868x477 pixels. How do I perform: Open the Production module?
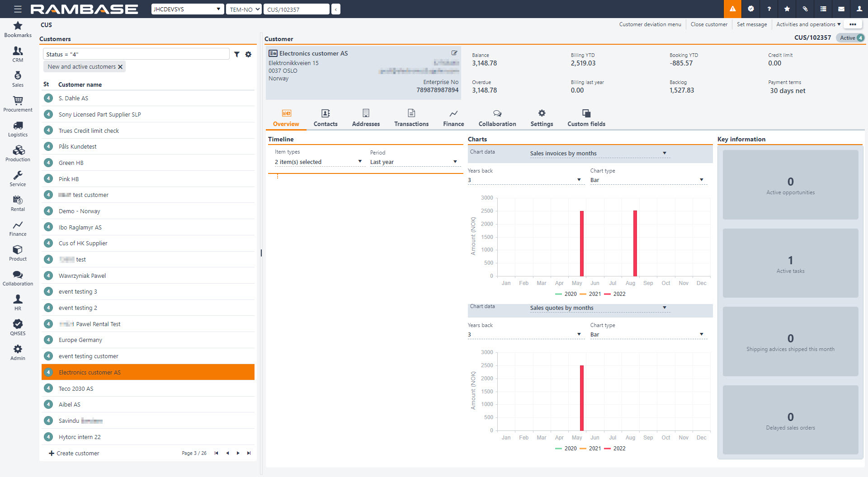18,154
